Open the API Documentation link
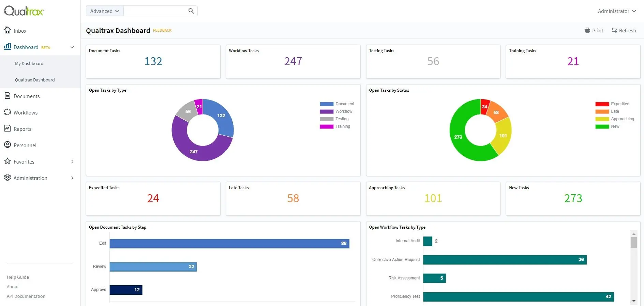Image resolution: width=644 pixels, height=306 pixels. pos(26,296)
